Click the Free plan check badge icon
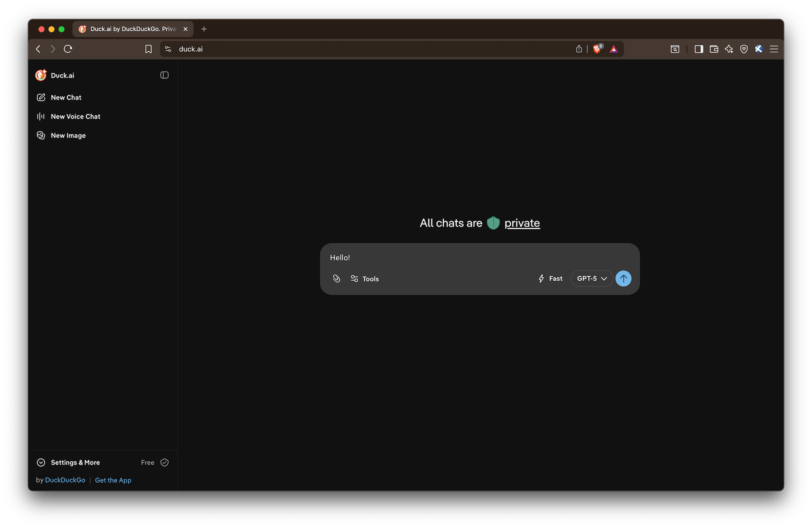The image size is (812, 528). click(x=164, y=463)
